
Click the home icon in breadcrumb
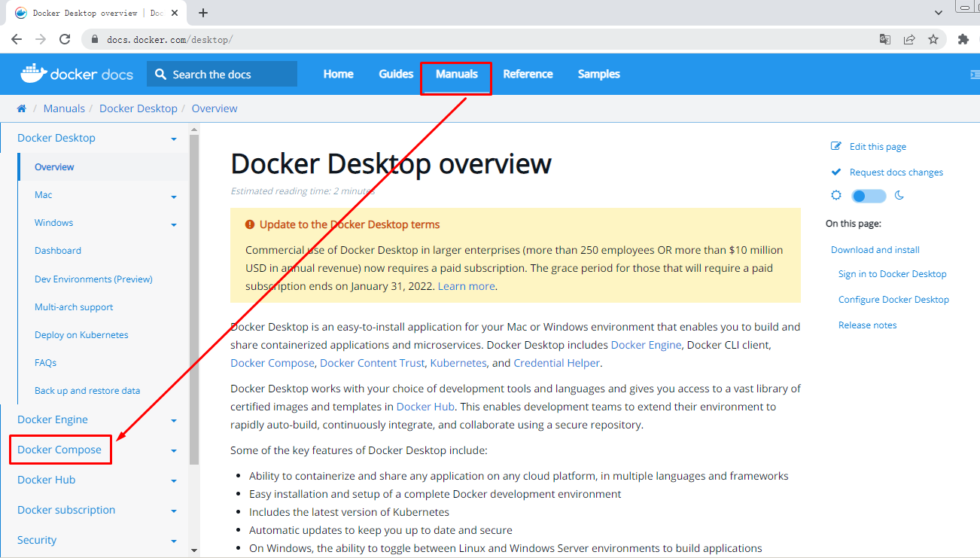(x=22, y=108)
